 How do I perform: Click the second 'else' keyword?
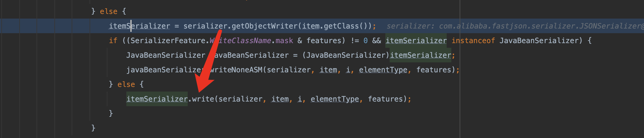click(126, 84)
